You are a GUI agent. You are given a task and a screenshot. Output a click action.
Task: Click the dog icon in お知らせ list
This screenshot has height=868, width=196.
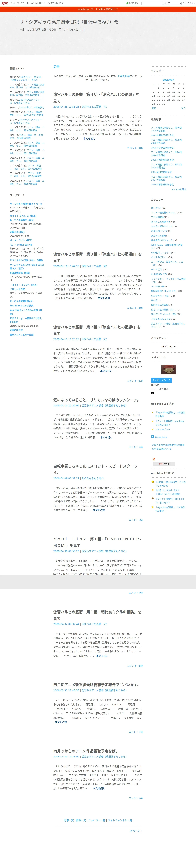coord(152,499)
